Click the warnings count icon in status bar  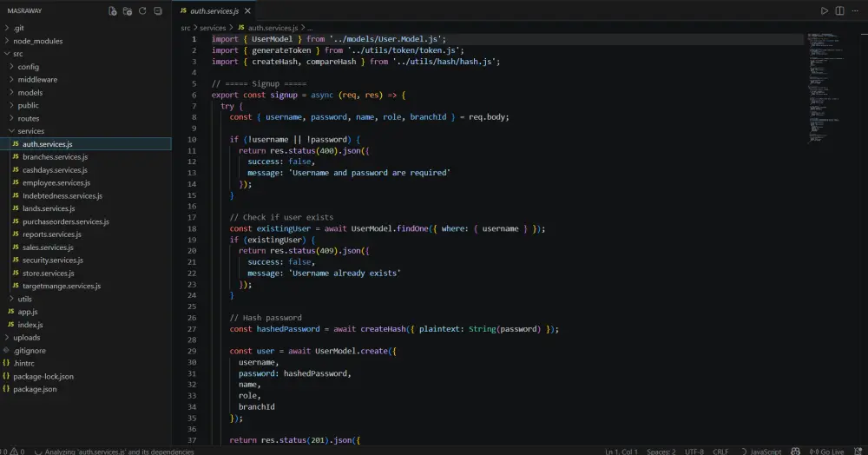15,452
